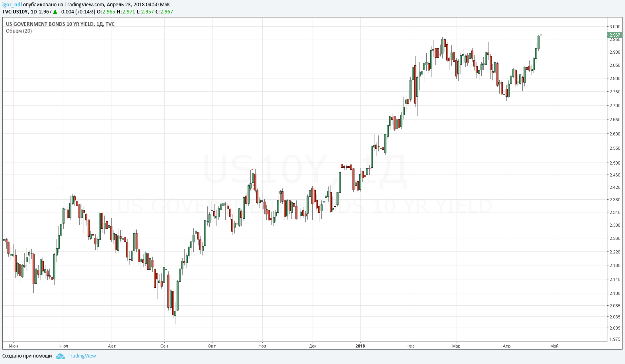Click the 1.975 price axis label
The height and width of the screenshot is (364, 625).
615,339
